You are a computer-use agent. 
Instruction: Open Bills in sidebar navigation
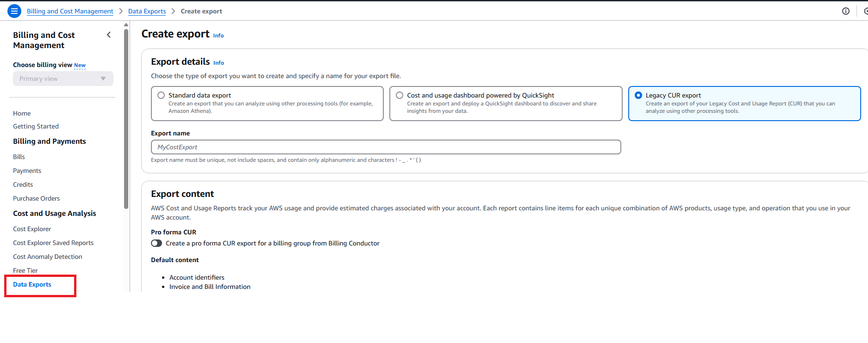pos(19,157)
